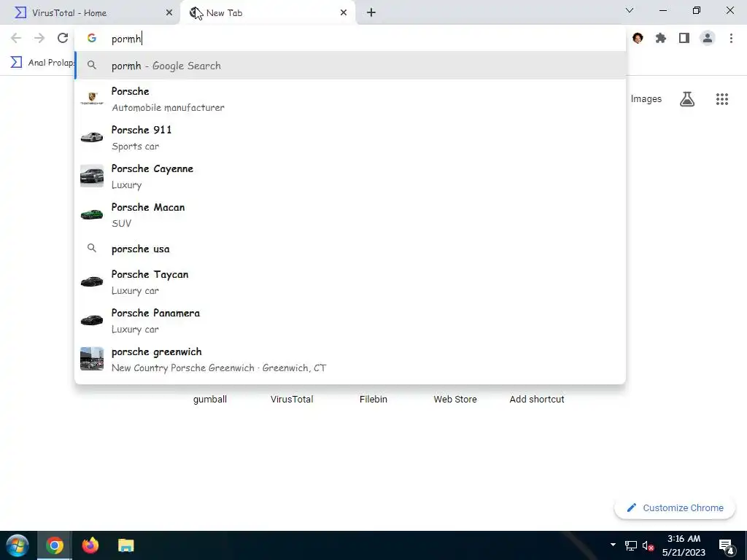Image resolution: width=747 pixels, height=560 pixels.
Task: Click the porsche greenwich dealership thumbnail
Action: coord(92,359)
